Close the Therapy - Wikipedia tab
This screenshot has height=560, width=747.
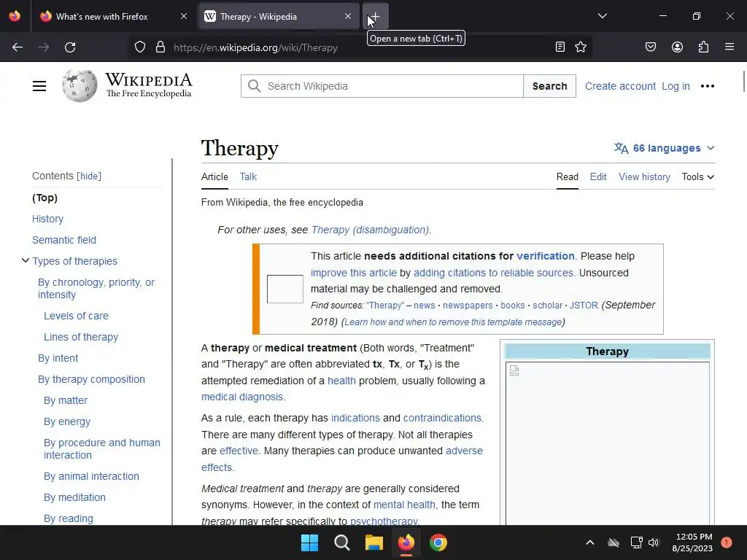[x=348, y=16]
